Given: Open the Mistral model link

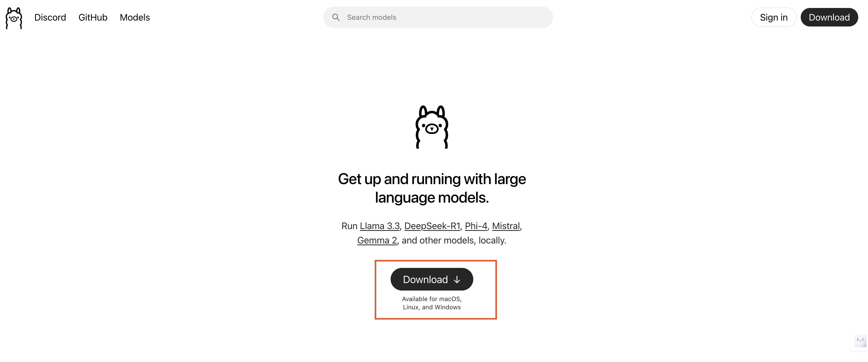Looking at the screenshot, I should point(506,226).
